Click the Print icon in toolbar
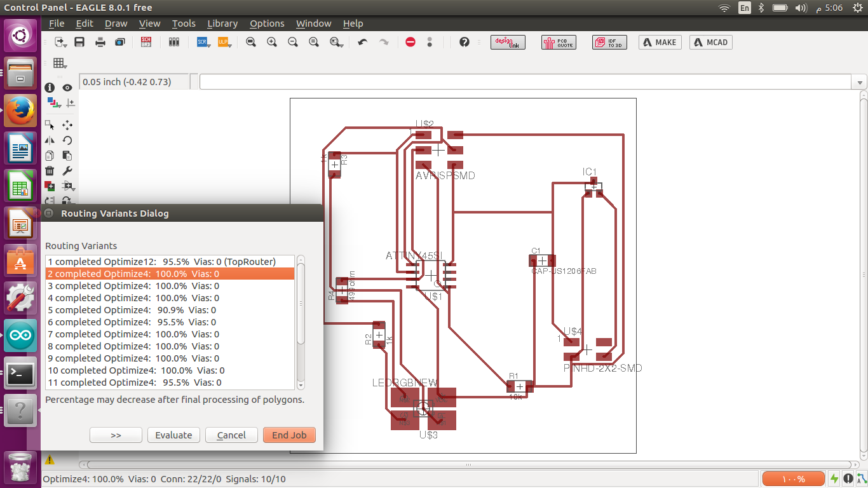This screenshot has width=868, height=488. (x=100, y=42)
